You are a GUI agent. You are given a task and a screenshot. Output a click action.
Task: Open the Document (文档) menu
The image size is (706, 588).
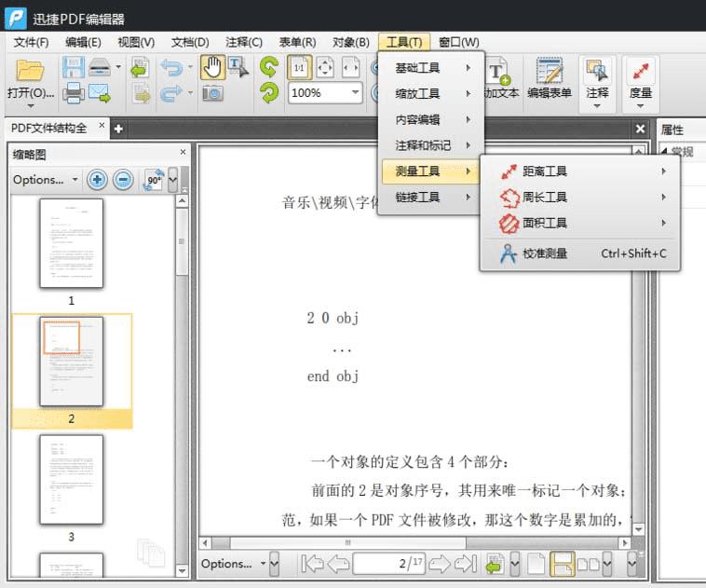190,42
